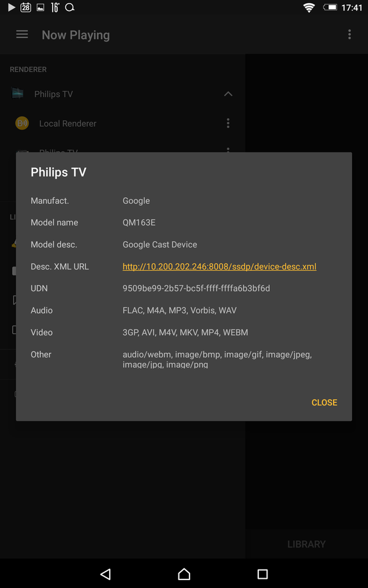Click the Now Playing title
The height and width of the screenshot is (588, 368).
point(76,35)
